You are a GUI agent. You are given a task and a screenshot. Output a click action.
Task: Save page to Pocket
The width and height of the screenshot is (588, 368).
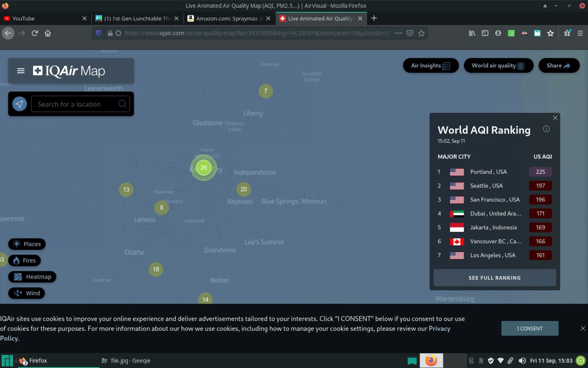(410, 33)
